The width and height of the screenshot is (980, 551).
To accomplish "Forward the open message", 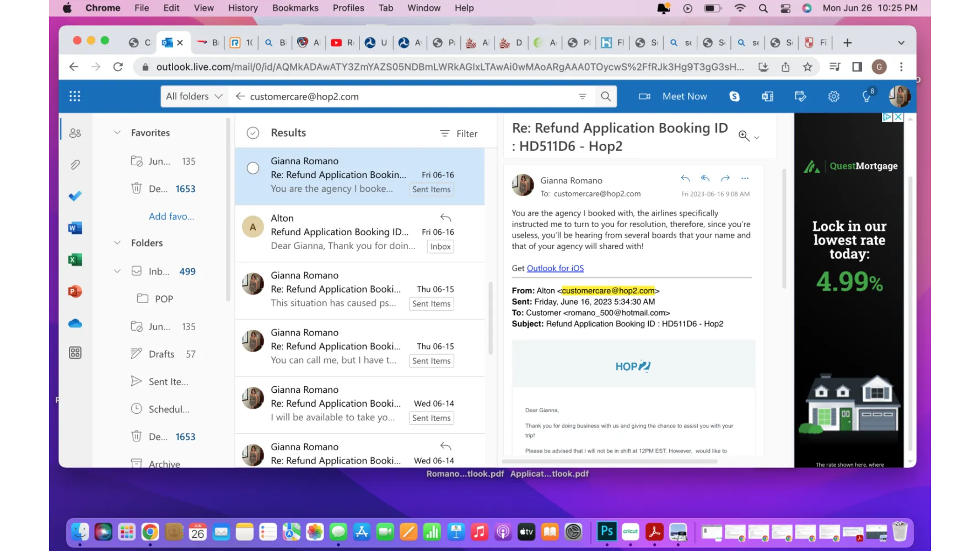I will pyautogui.click(x=725, y=179).
